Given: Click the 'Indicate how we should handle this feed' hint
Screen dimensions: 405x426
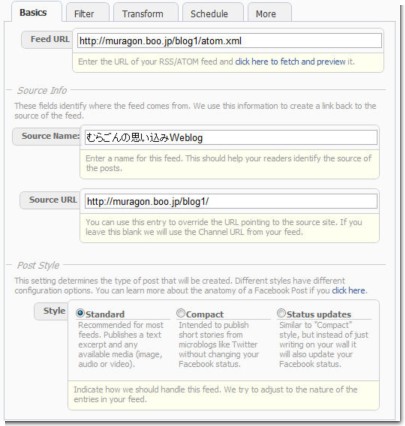Looking at the screenshot, I should point(215,394).
